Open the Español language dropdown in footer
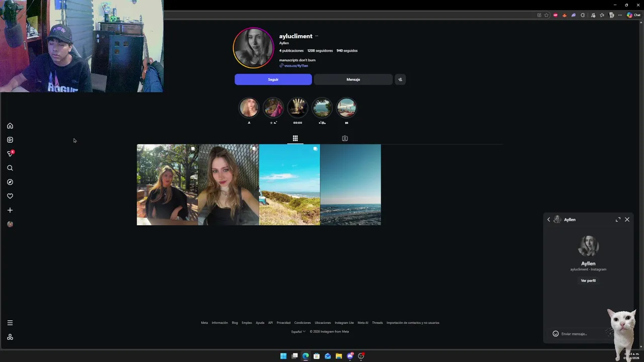Viewport: 644px width, 362px height. [x=298, y=332]
